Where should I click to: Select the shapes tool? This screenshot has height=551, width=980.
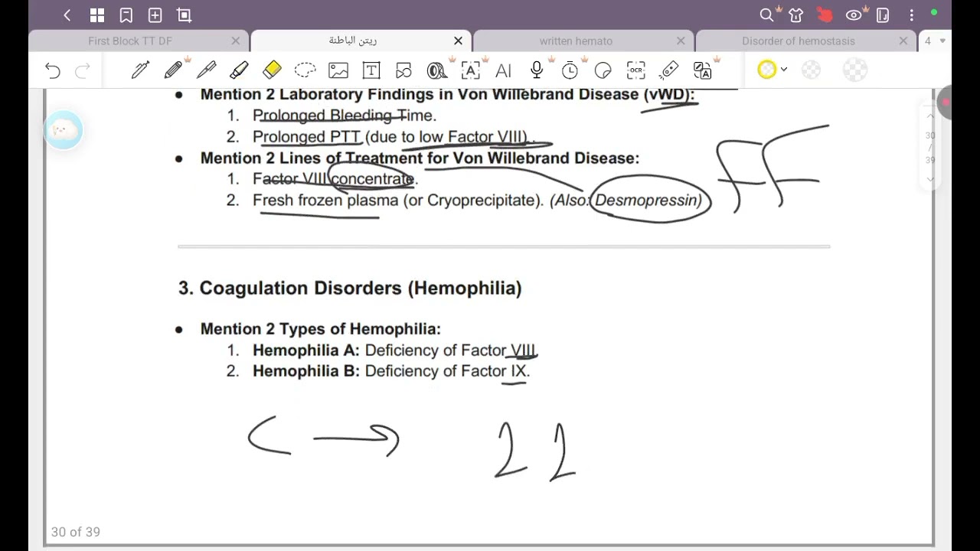pyautogui.click(x=404, y=70)
